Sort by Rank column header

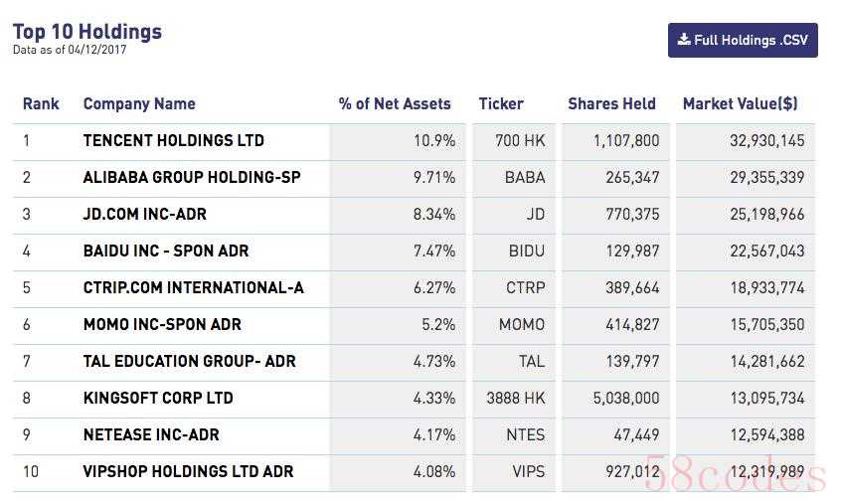coord(41,103)
